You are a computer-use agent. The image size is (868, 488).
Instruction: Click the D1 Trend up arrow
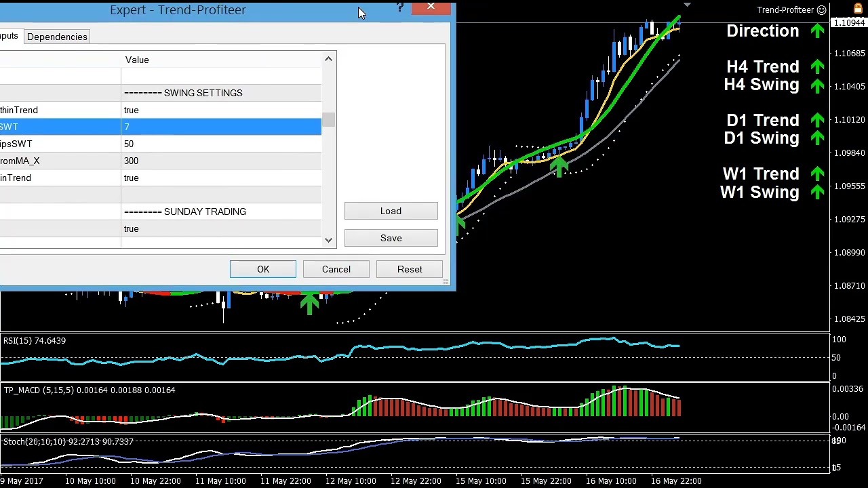(817, 120)
